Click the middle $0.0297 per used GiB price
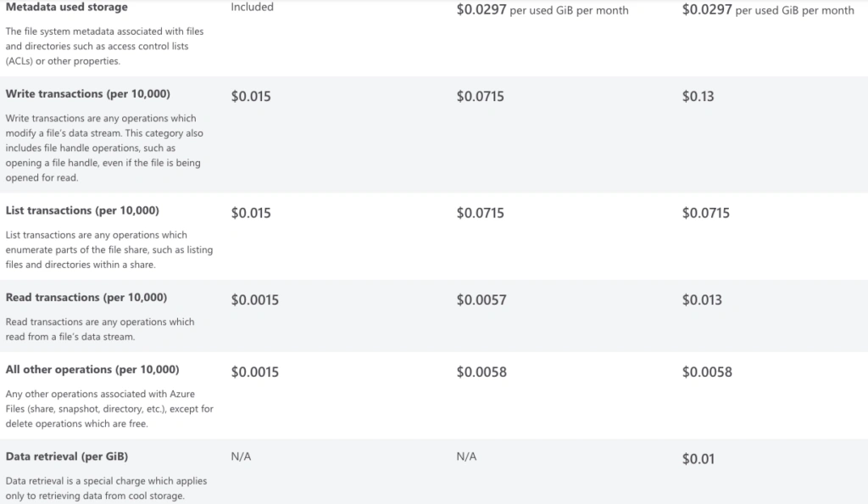Viewport: 868px width, 504px height. coord(542,10)
